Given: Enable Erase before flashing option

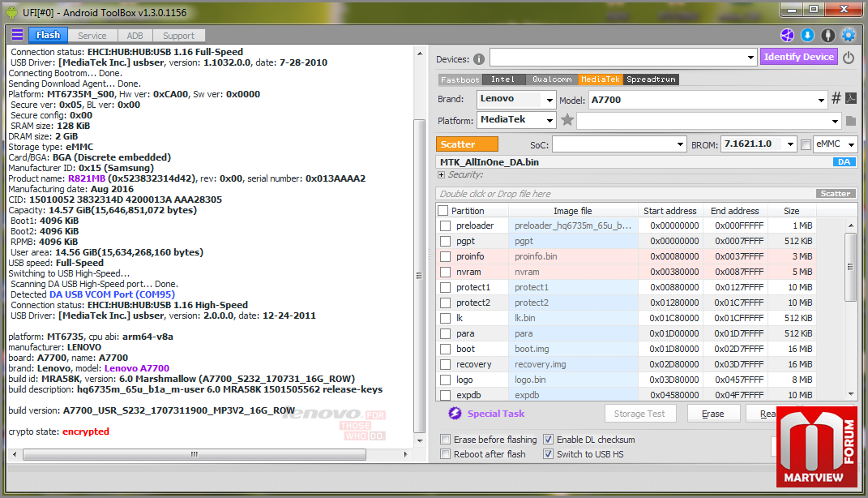Looking at the screenshot, I should pos(445,440).
